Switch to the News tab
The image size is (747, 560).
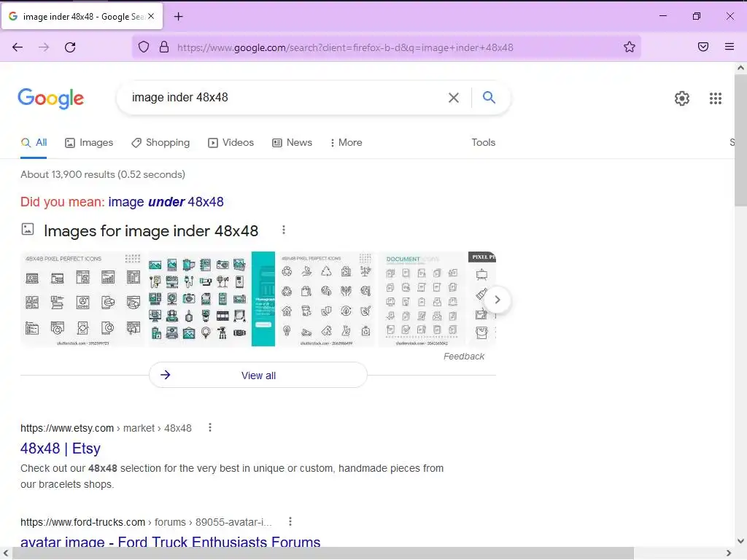[292, 142]
